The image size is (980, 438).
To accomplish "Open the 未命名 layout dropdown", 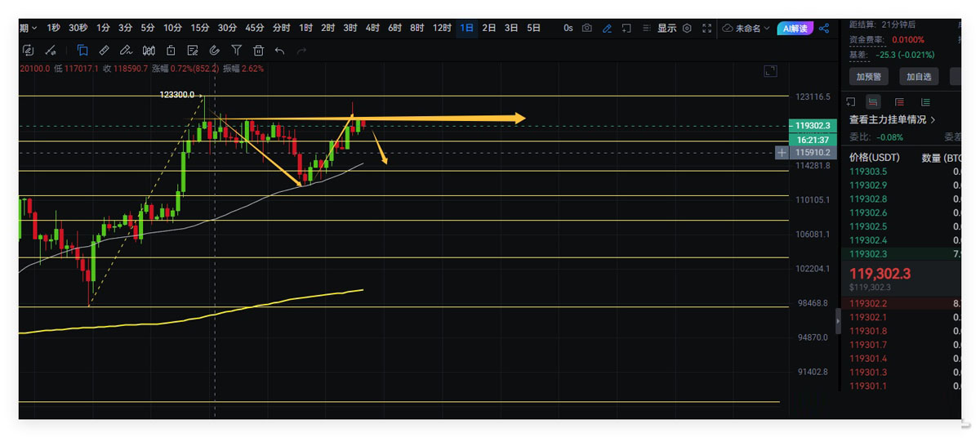I will (746, 28).
